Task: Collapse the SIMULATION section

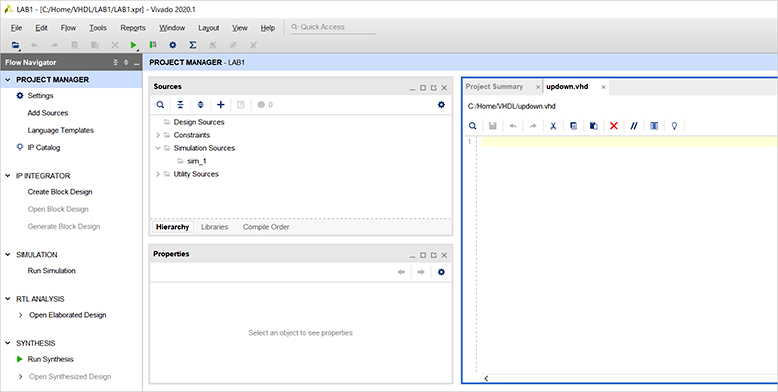Action: pos(7,255)
